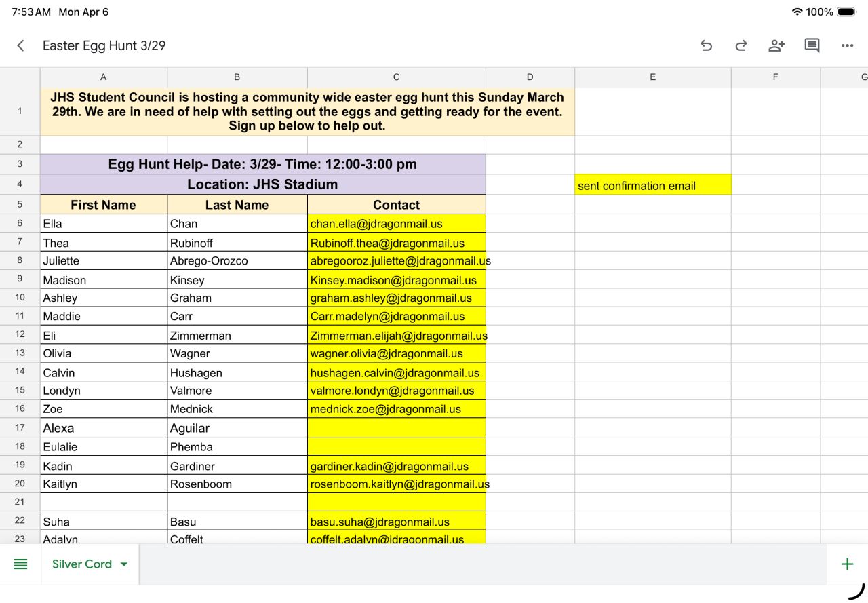Open the three-dot more menu
Screen dimensions: 868x603
(x=847, y=45)
